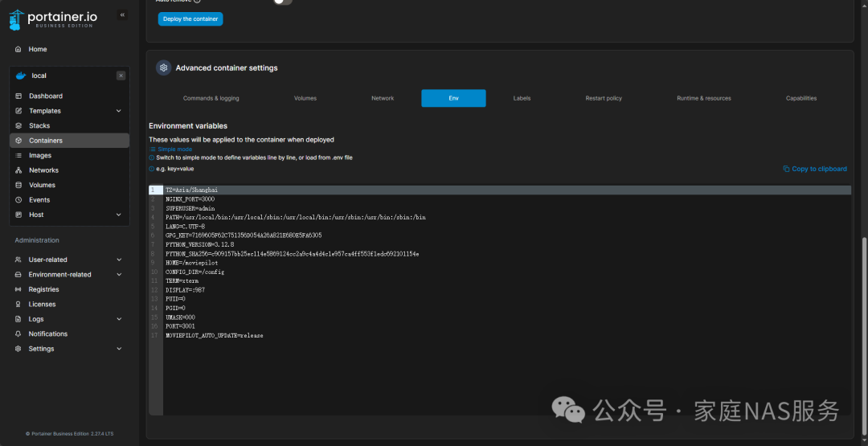Click the PORT=3001 line

point(180,326)
